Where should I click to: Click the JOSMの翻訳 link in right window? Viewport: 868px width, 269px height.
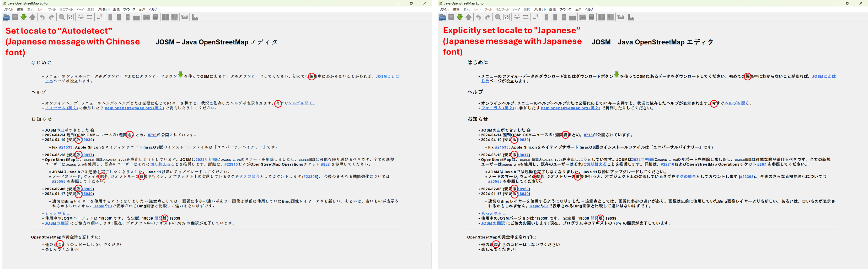(493, 223)
